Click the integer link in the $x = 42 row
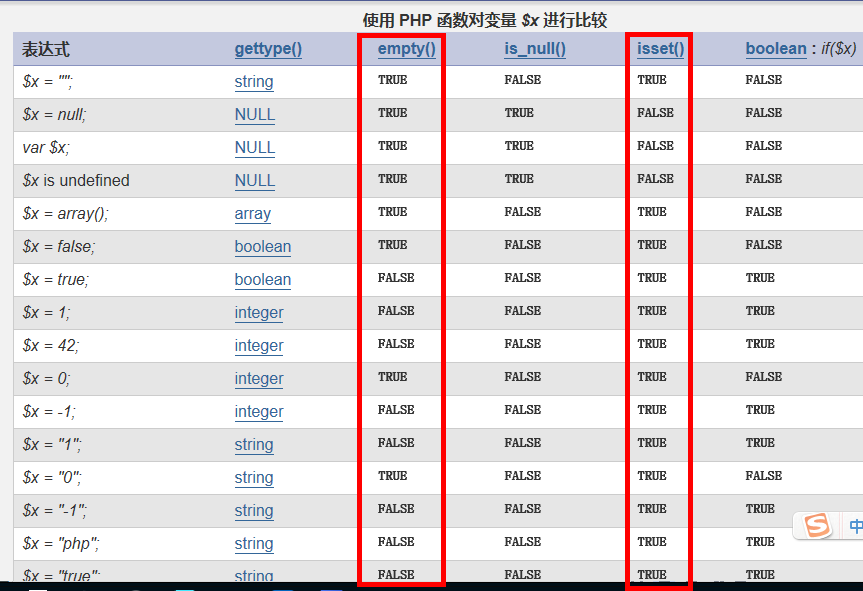Screen dimensions: 863x591 pos(259,346)
